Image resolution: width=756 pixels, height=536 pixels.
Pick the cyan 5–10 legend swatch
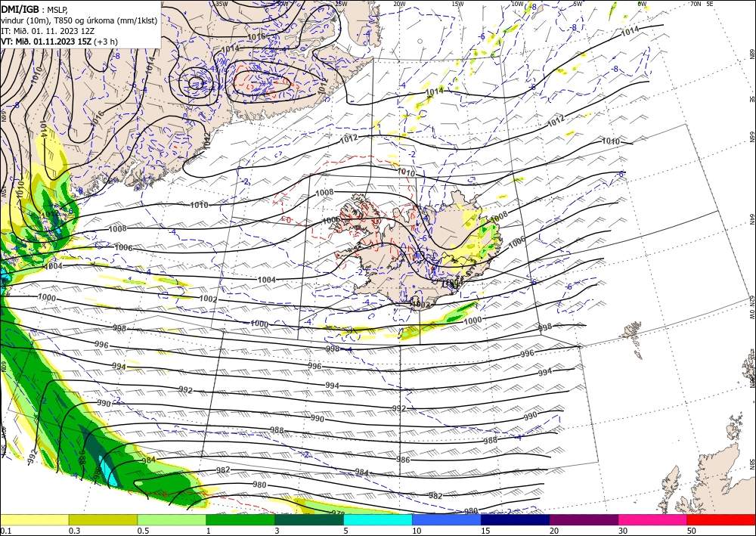point(377,519)
